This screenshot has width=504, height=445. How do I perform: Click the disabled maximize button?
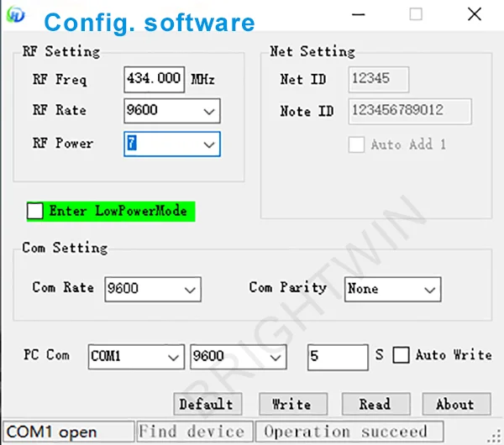click(416, 14)
